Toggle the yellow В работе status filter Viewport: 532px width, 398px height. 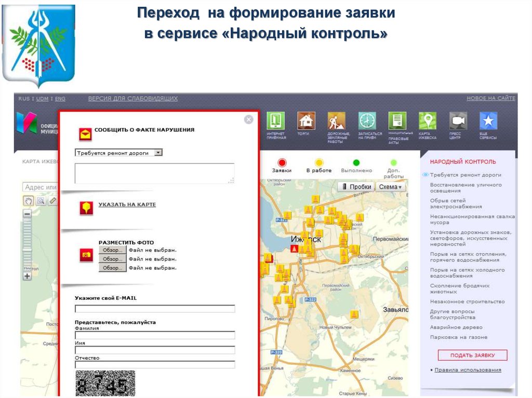point(319,163)
